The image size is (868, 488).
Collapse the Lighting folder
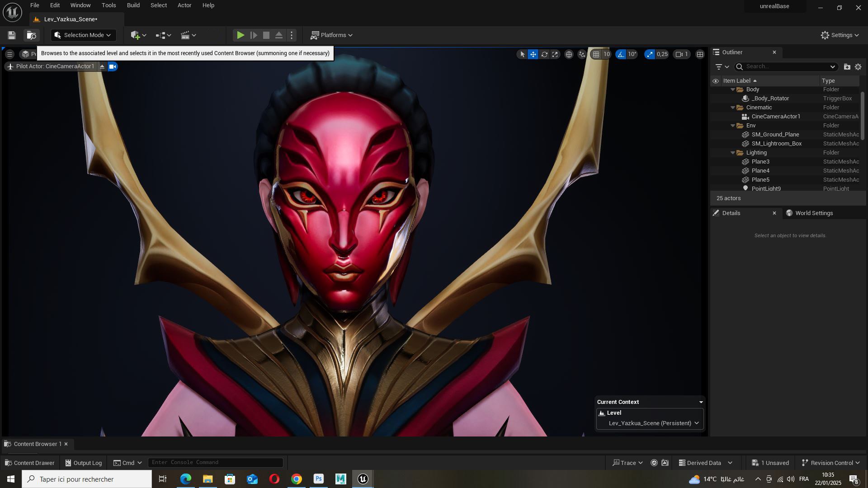point(733,153)
